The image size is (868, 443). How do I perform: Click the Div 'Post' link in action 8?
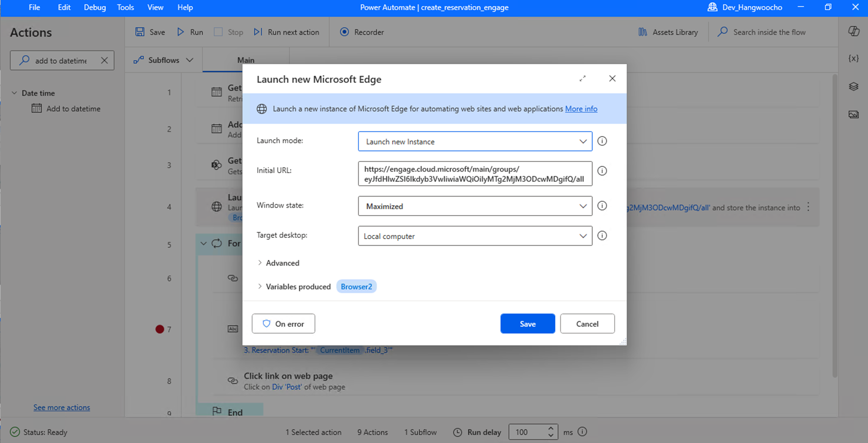286,387
